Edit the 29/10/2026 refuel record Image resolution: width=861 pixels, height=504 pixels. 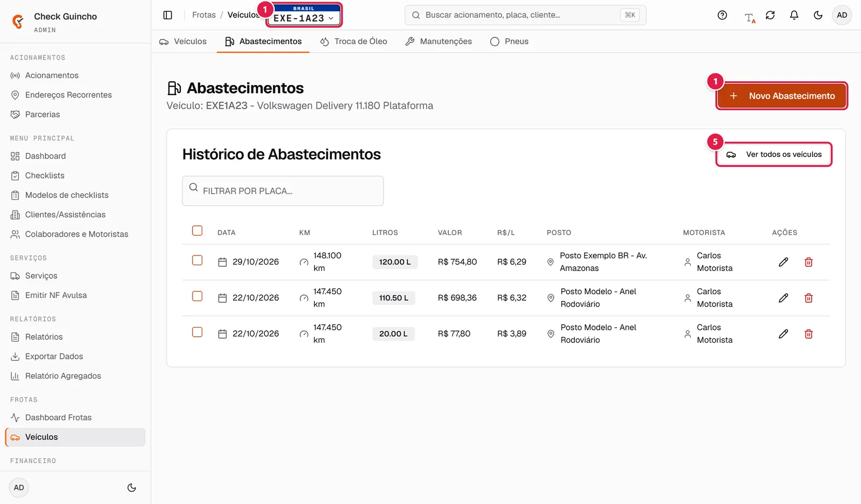(x=783, y=262)
